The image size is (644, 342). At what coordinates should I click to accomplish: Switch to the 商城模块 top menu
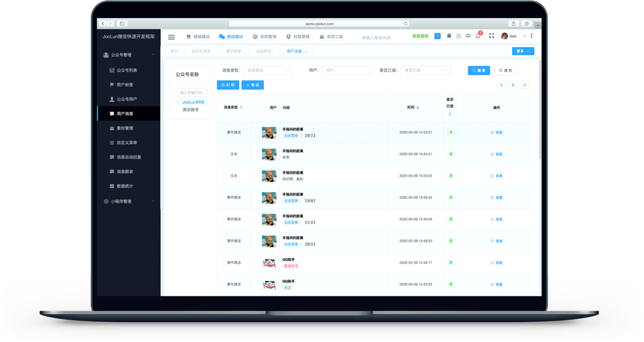(198, 37)
